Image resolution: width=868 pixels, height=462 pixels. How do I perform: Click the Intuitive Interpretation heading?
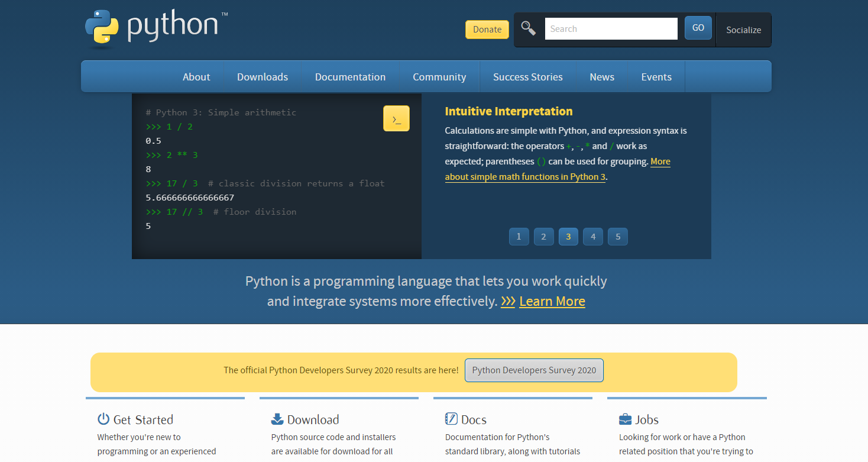tap(509, 111)
